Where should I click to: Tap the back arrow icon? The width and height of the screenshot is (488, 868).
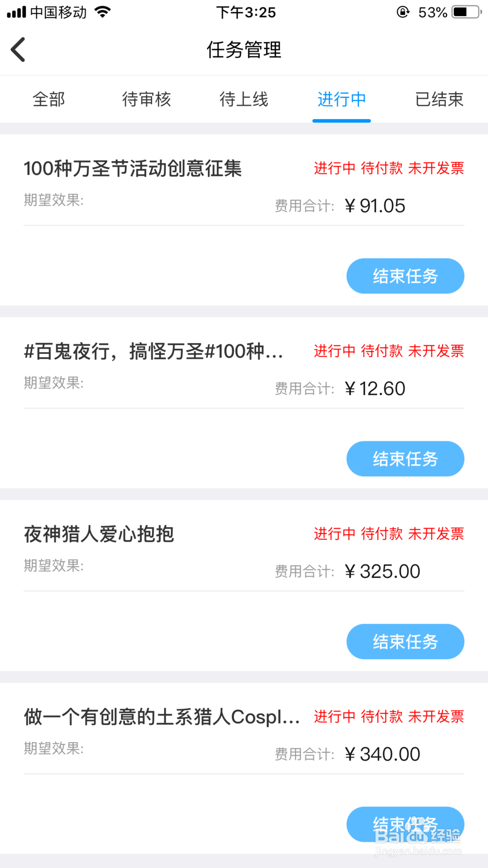tap(19, 50)
